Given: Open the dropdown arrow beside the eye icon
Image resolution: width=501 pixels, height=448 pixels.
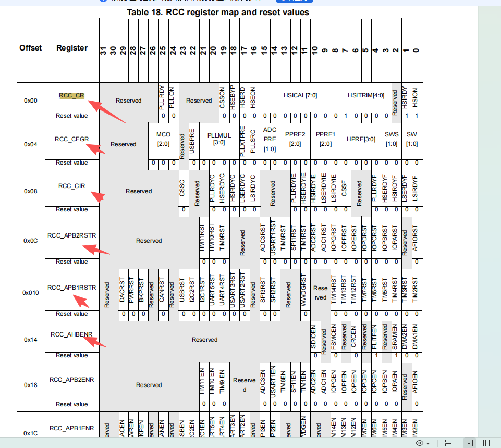Looking at the screenshot, I should tap(428, 443).
